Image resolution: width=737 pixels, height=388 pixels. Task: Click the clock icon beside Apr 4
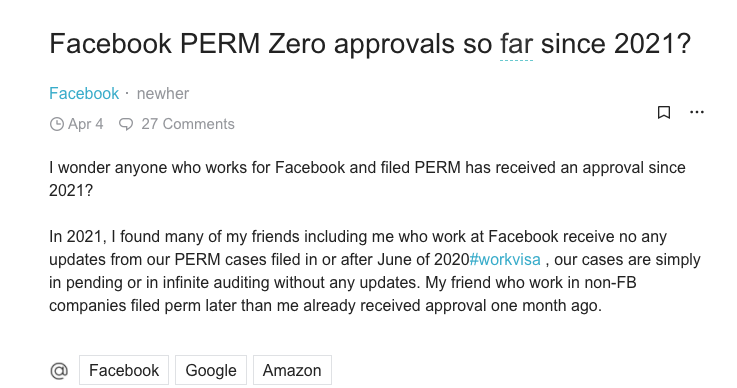coord(56,124)
